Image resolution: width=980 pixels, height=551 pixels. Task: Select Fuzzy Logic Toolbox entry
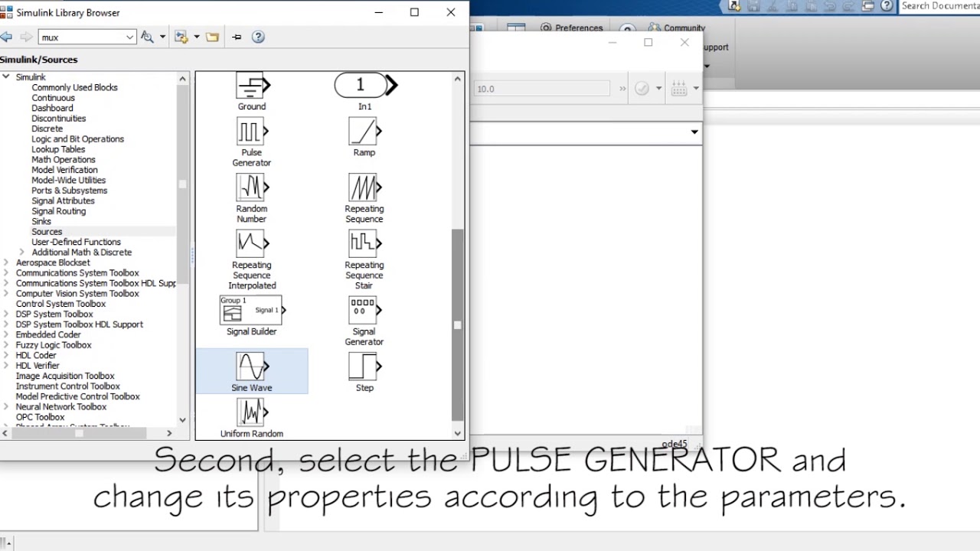tap(54, 345)
